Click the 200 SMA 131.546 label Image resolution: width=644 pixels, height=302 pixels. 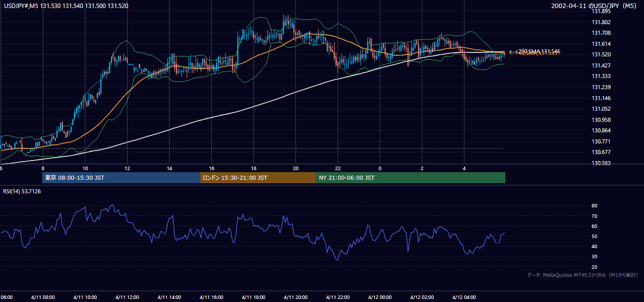[x=538, y=51]
